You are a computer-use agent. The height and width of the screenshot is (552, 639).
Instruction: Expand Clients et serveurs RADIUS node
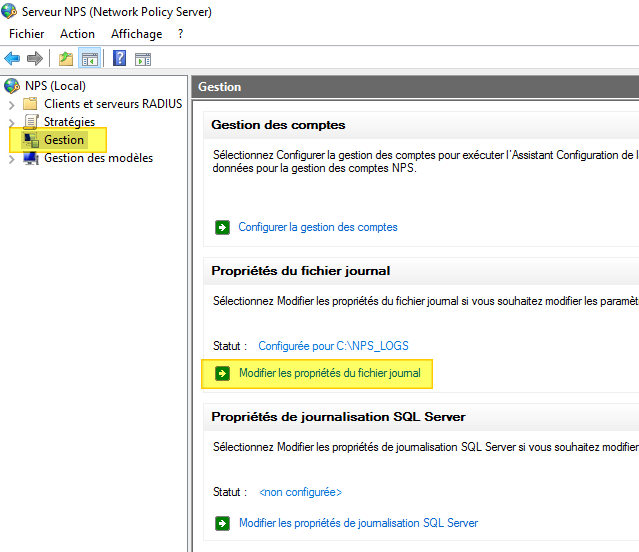pyautogui.click(x=11, y=104)
